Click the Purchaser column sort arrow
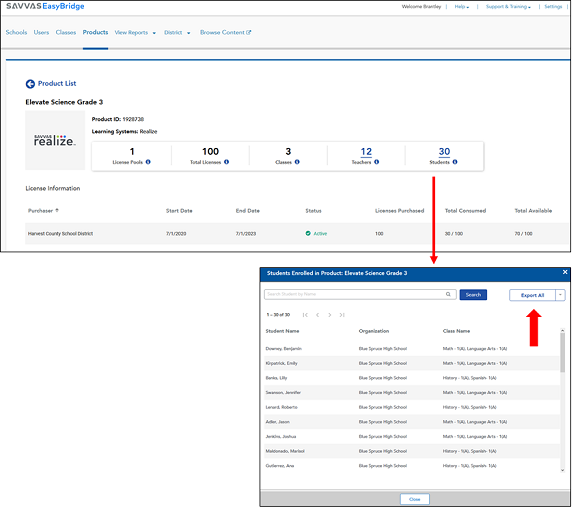The image size is (580, 508). [x=57, y=210]
